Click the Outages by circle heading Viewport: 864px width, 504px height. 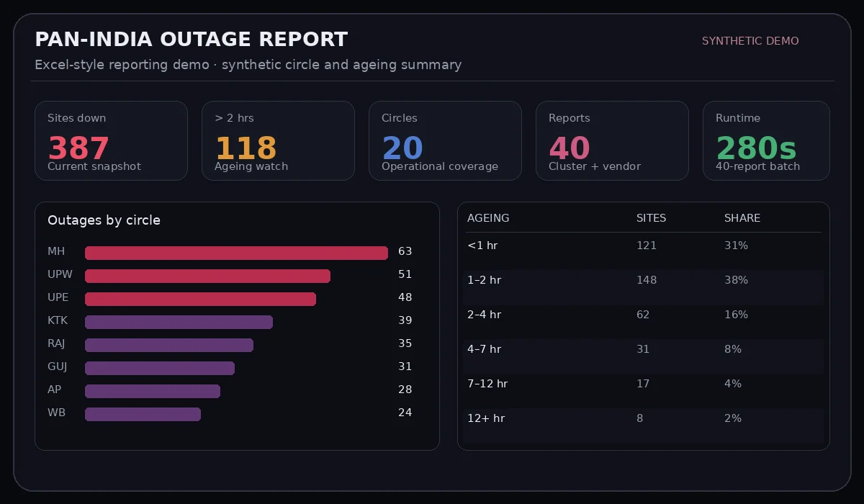coord(104,220)
